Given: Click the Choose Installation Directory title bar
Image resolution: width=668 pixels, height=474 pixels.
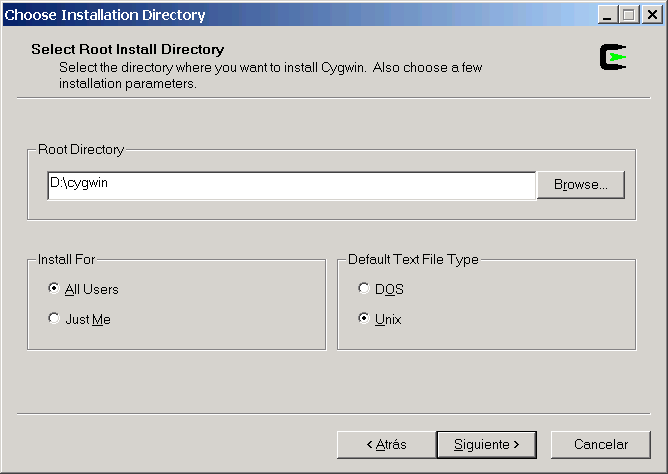Looking at the screenshot, I should pyautogui.click(x=298, y=15).
